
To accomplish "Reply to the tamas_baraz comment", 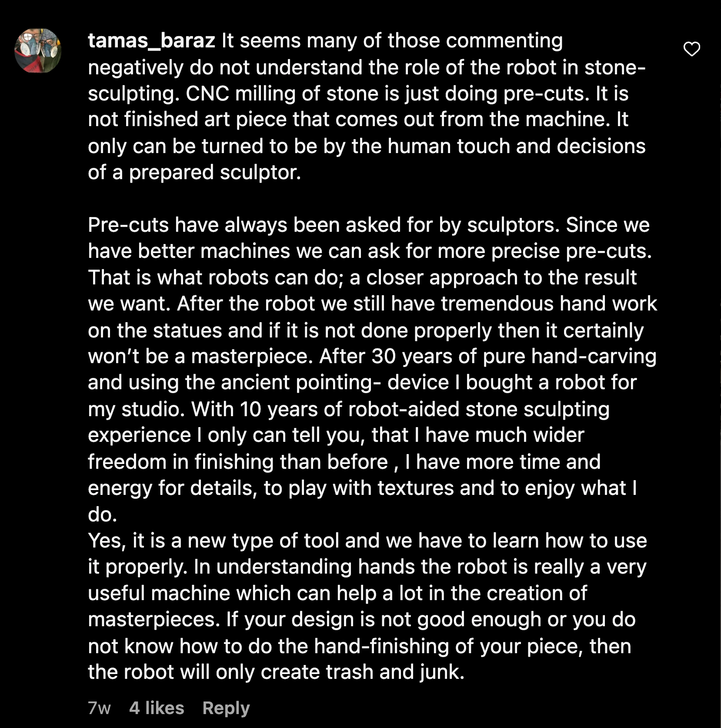I will pyautogui.click(x=226, y=708).
